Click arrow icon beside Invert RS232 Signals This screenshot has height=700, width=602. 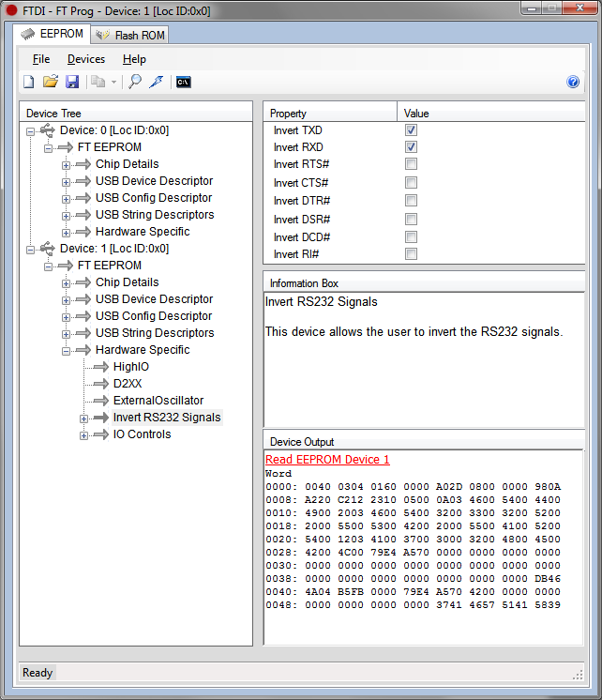point(101,418)
